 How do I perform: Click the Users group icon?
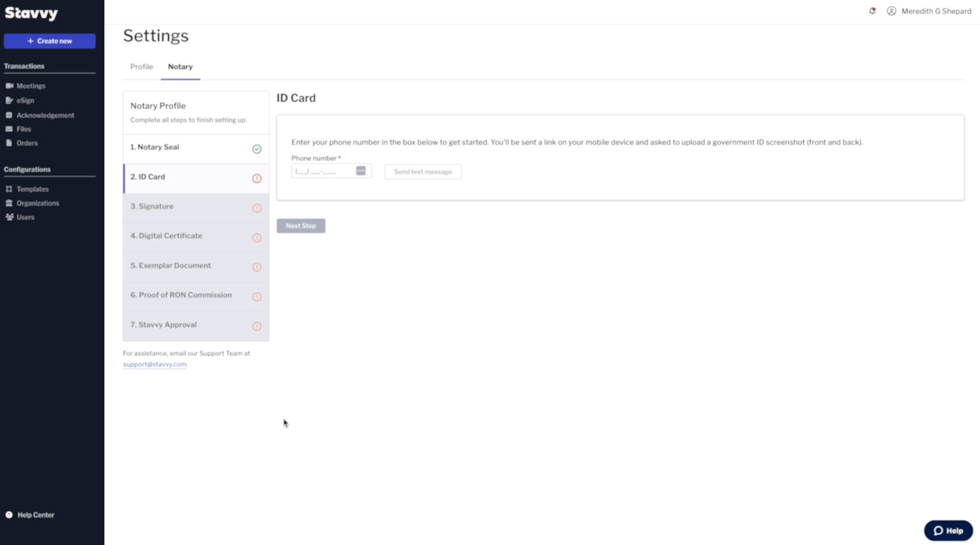[x=9, y=217]
